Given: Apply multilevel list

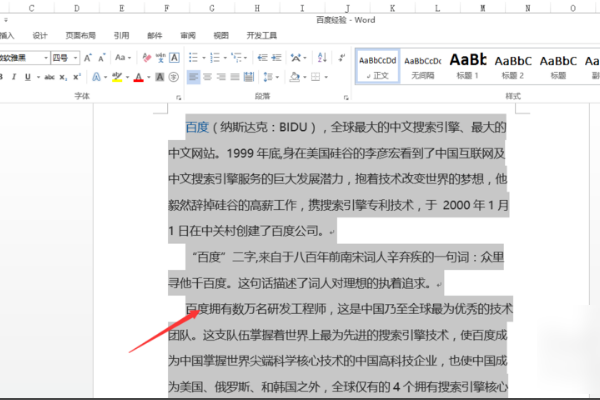Looking at the screenshot, I should pyautogui.click(x=237, y=58).
